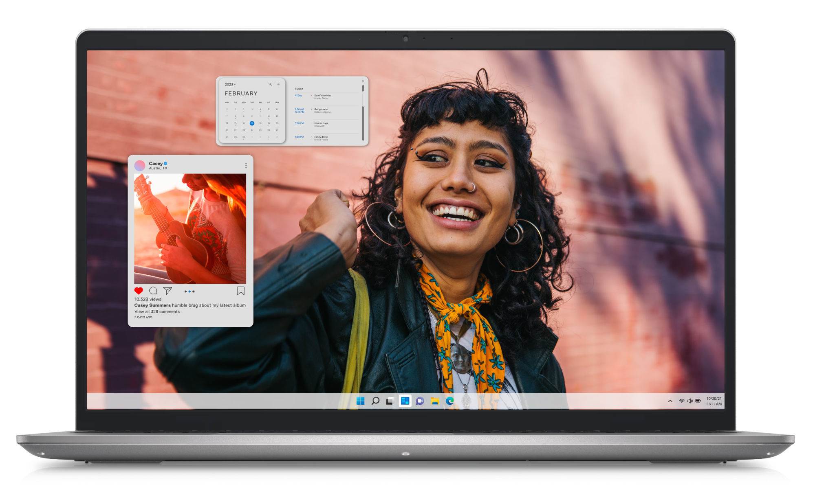
Task: Open the post's vertical three-dot menu
Action: click(x=246, y=166)
